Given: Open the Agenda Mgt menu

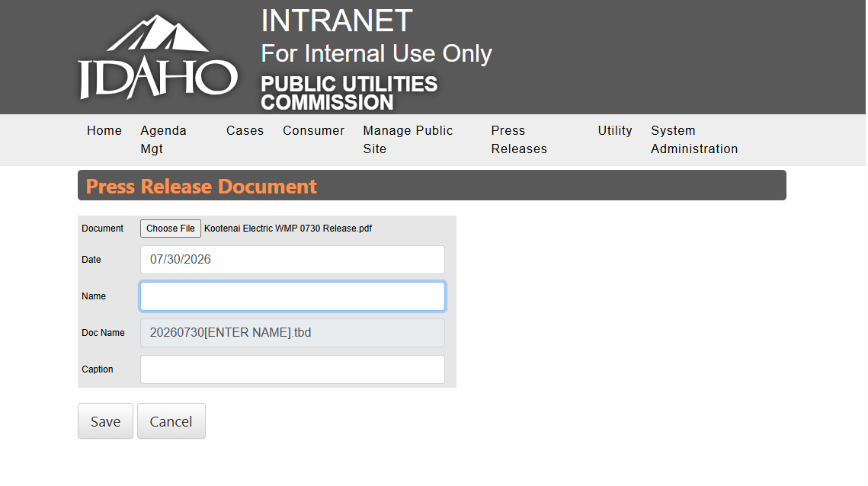Looking at the screenshot, I should click(x=163, y=139).
